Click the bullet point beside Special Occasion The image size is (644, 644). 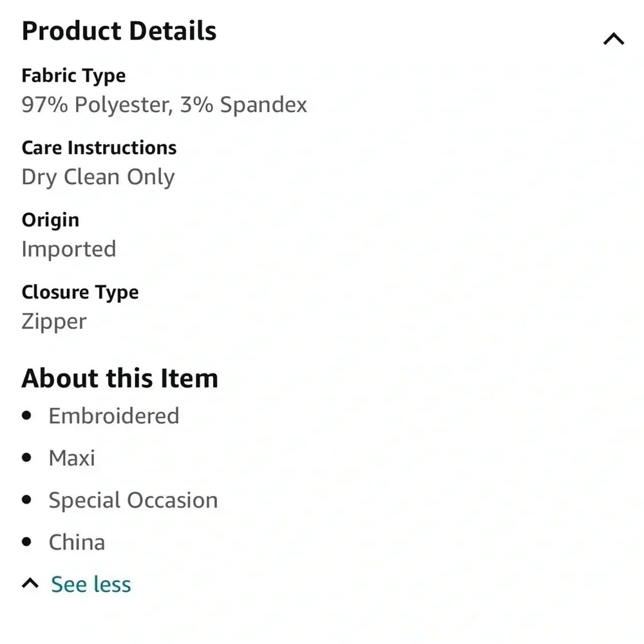[x=26, y=500]
